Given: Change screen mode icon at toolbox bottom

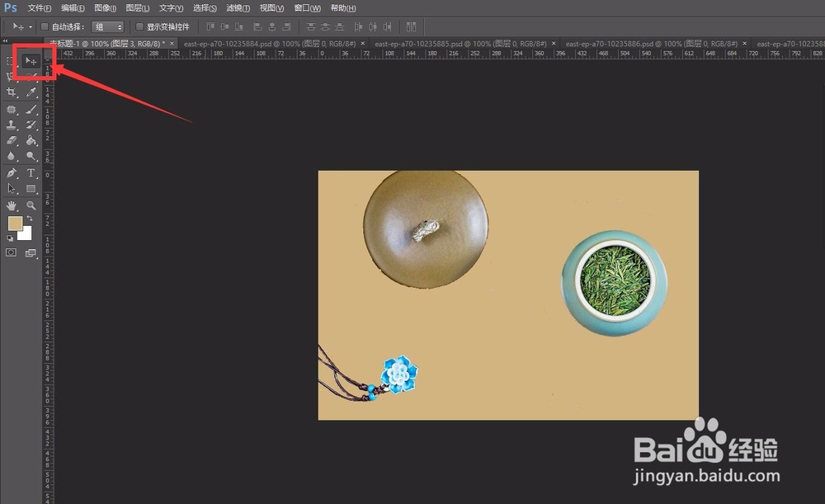Looking at the screenshot, I should pos(31,253).
